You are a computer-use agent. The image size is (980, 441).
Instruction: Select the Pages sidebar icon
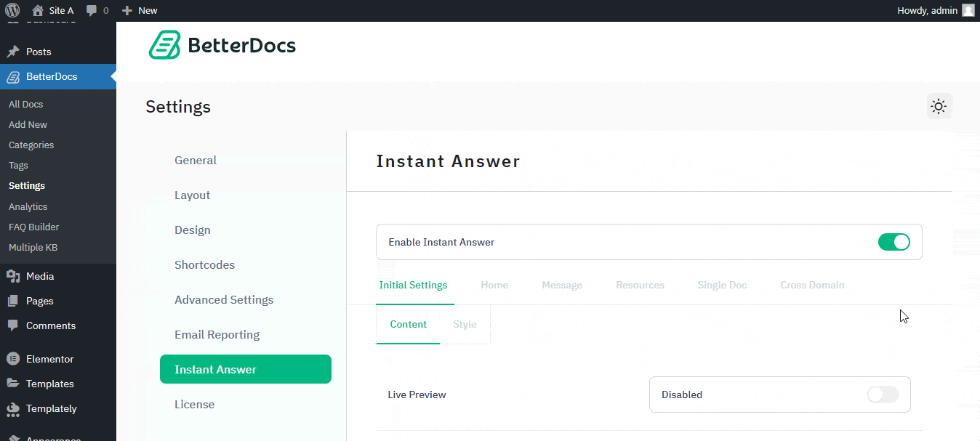pos(12,301)
